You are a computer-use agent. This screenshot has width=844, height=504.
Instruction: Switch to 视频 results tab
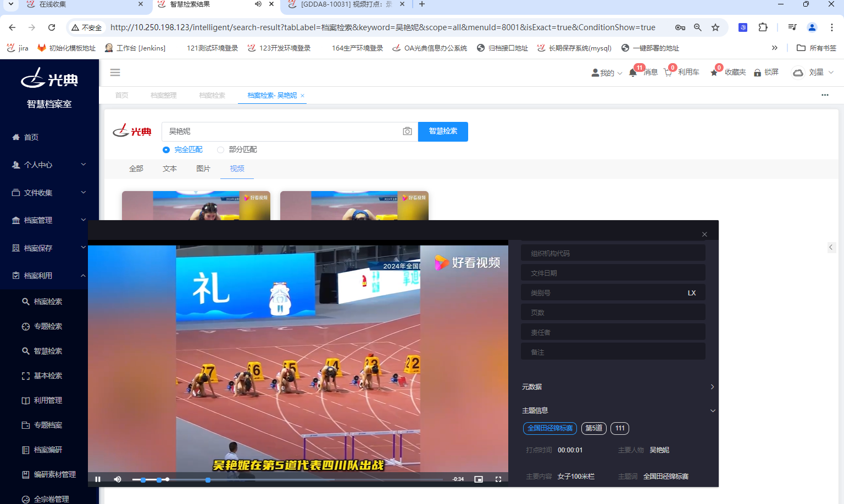237,169
